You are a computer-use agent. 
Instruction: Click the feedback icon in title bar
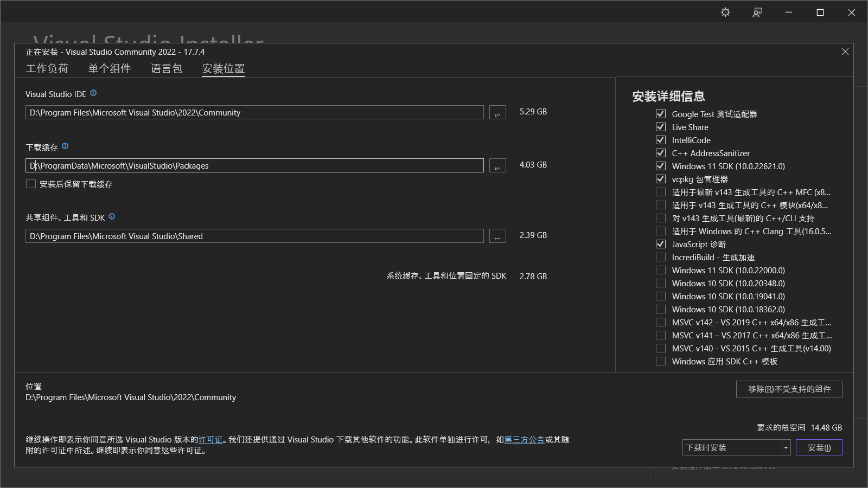coord(757,12)
